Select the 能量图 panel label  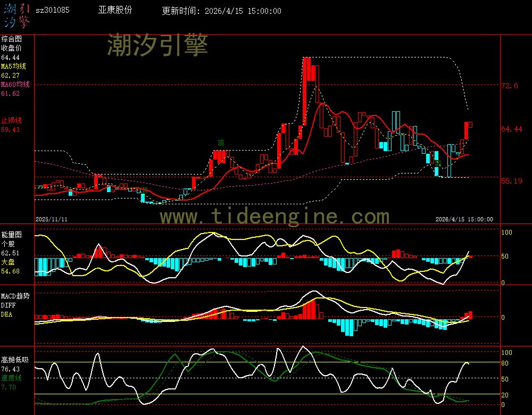[11, 234]
